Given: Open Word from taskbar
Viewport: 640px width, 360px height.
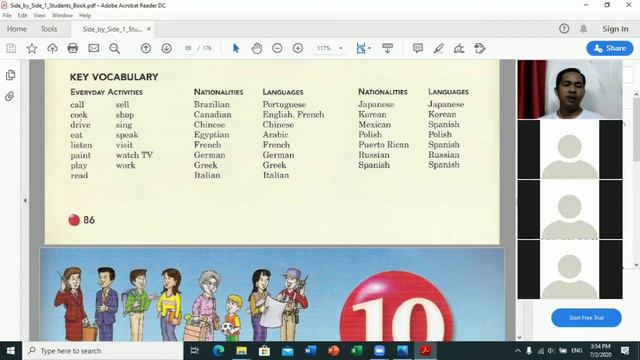Looking at the screenshot, I should click(x=311, y=351).
